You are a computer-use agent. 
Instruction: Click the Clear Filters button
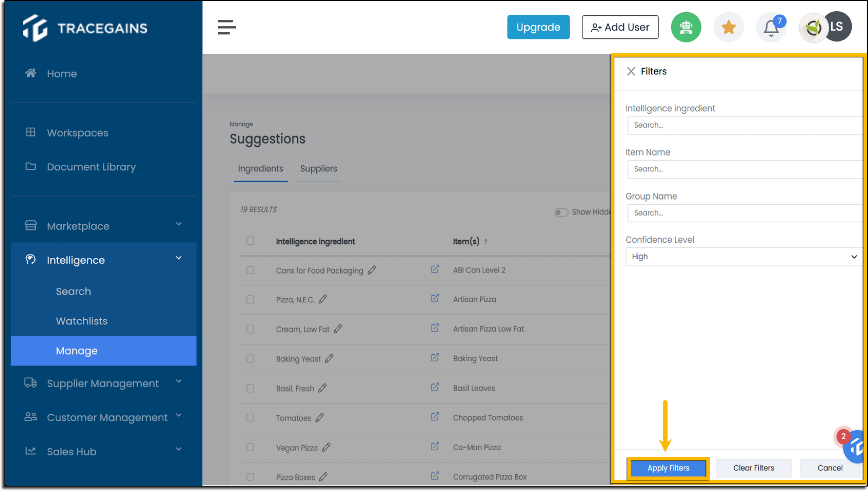pyautogui.click(x=753, y=468)
